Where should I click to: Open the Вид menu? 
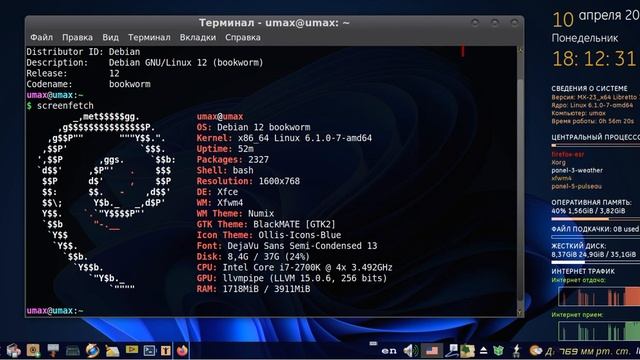pyautogui.click(x=110, y=38)
